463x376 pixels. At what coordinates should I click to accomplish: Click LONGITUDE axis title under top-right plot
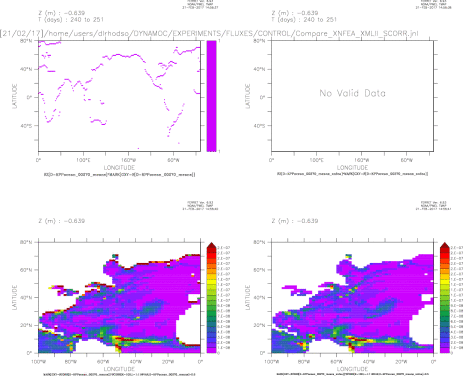click(x=352, y=167)
